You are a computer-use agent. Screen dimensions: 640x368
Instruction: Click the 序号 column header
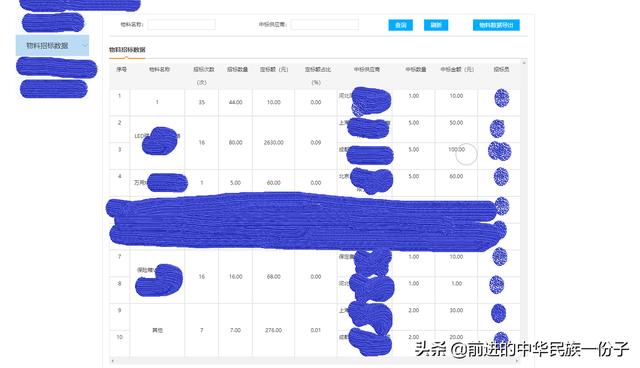point(121,69)
